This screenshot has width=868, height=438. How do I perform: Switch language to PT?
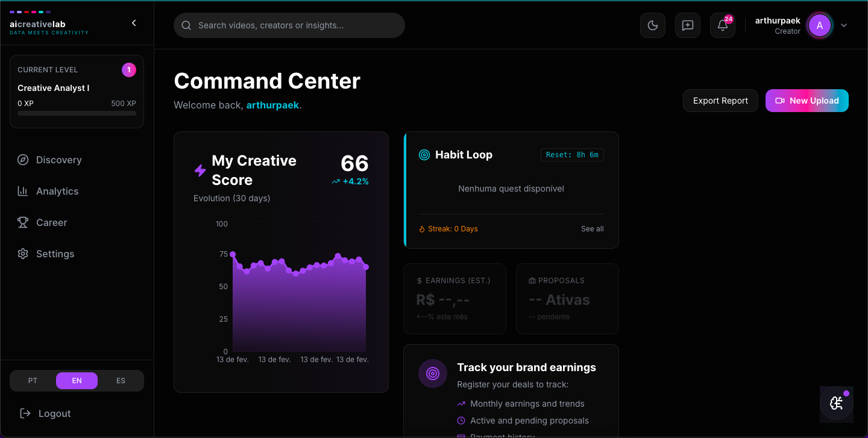click(33, 380)
